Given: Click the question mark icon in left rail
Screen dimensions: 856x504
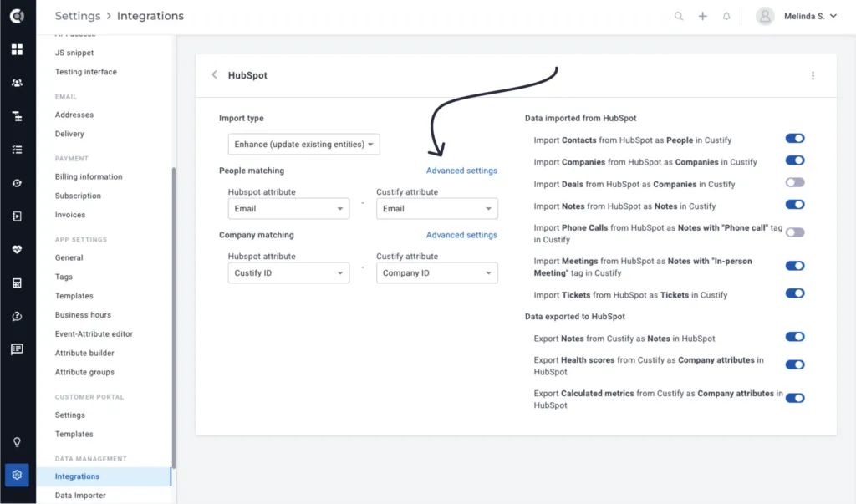Looking at the screenshot, I should click(17, 316).
